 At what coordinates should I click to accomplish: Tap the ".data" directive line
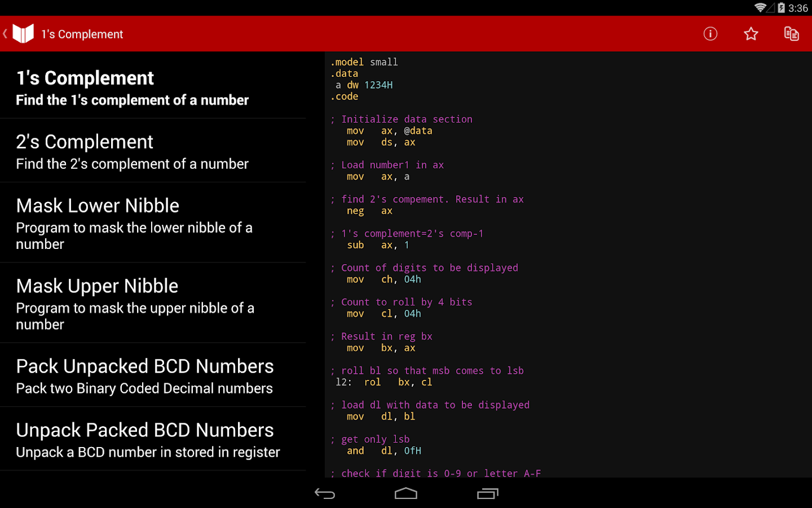click(344, 73)
